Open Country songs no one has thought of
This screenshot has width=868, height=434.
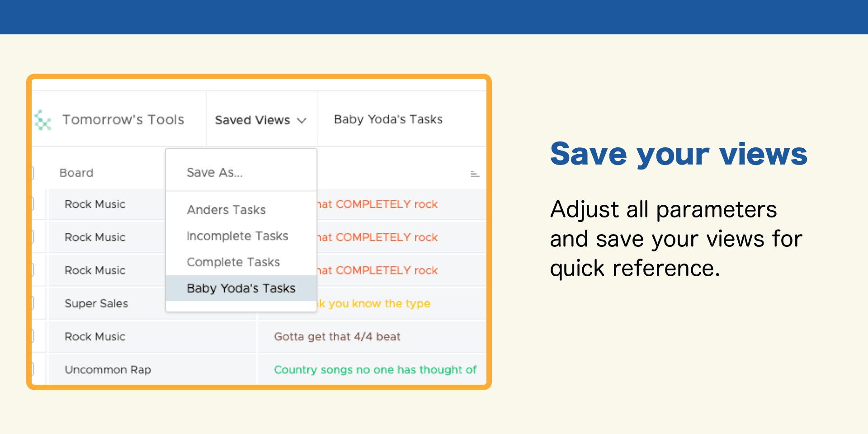point(375,369)
